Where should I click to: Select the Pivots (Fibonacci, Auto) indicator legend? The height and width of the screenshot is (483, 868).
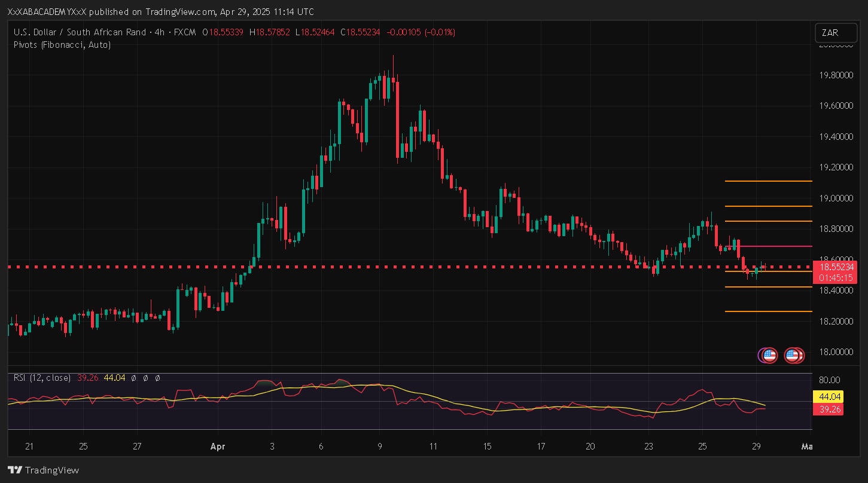(62, 44)
